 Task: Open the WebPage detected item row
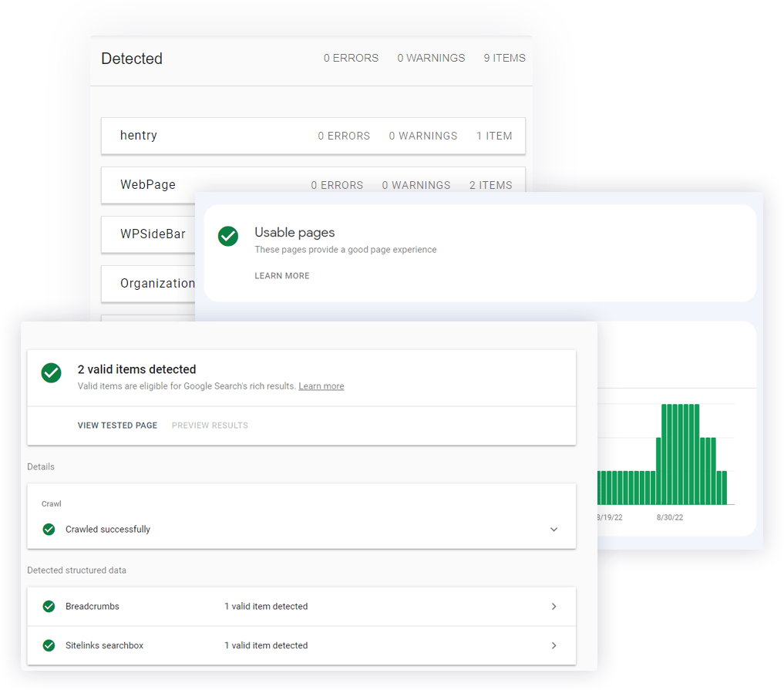pyautogui.click(x=313, y=181)
